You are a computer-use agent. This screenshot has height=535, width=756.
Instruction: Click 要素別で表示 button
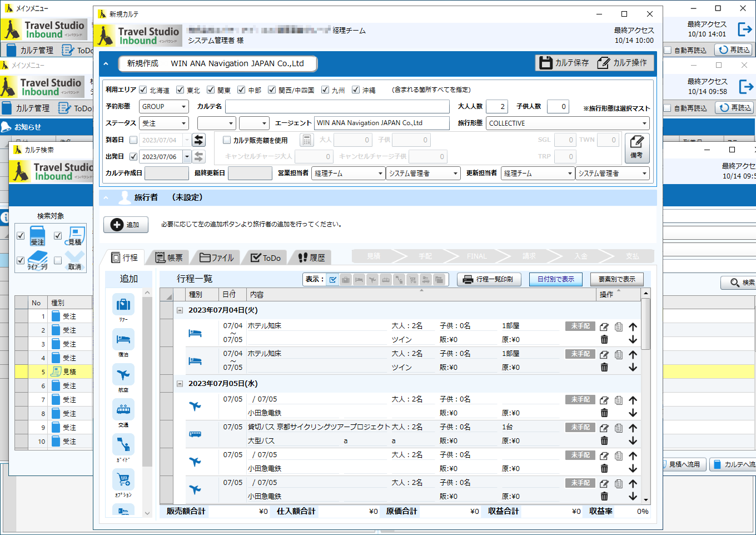(x=616, y=279)
